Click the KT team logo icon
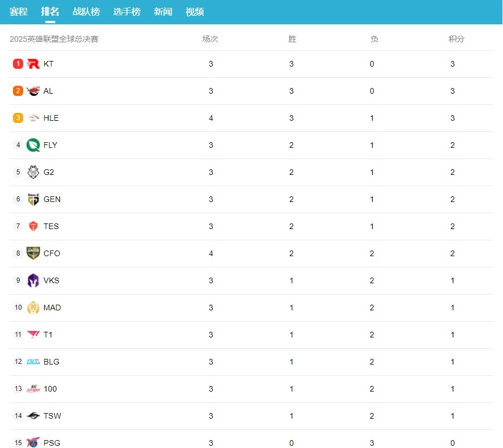 33,64
